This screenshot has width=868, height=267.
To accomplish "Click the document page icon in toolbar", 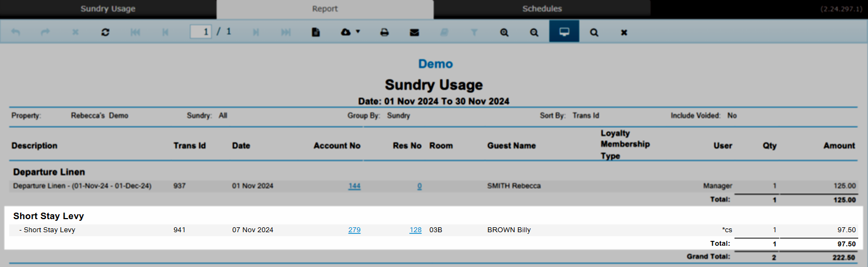I will tap(316, 32).
